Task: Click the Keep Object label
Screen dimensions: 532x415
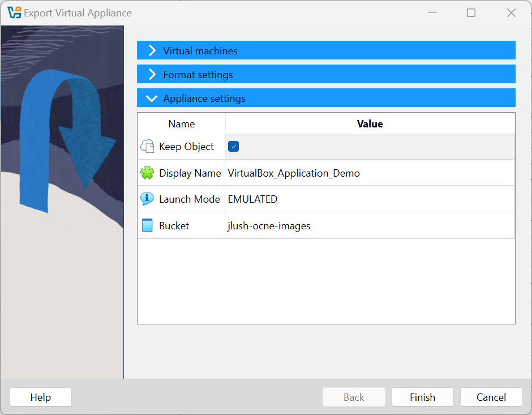Action: point(186,147)
